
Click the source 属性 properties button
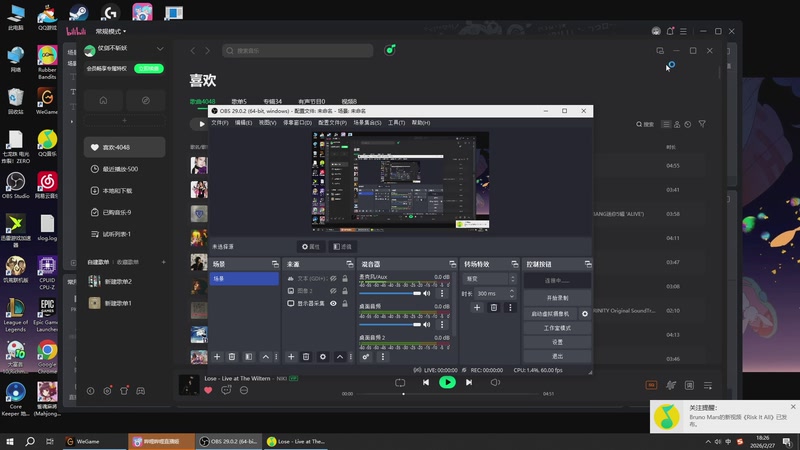[311, 247]
